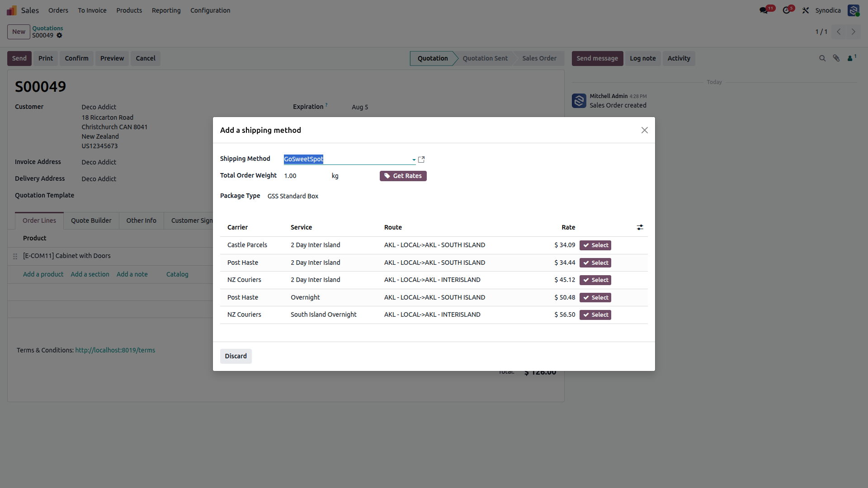Confirm the quotation
868x488 pixels.
click(76, 58)
